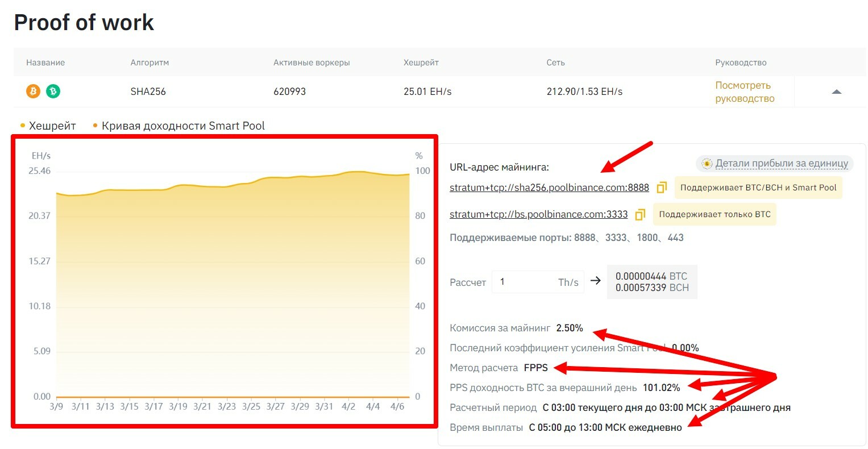
Task: Toggle Хешрейт chart legend
Action: click(48, 126)
